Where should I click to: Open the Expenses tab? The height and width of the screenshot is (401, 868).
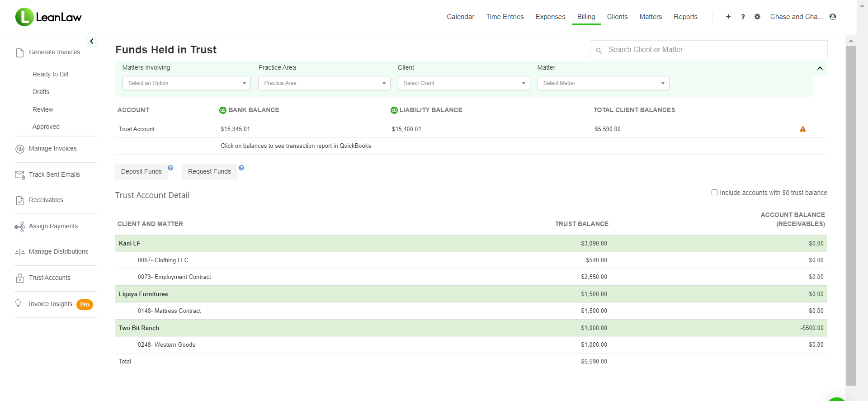click(550, 17)
